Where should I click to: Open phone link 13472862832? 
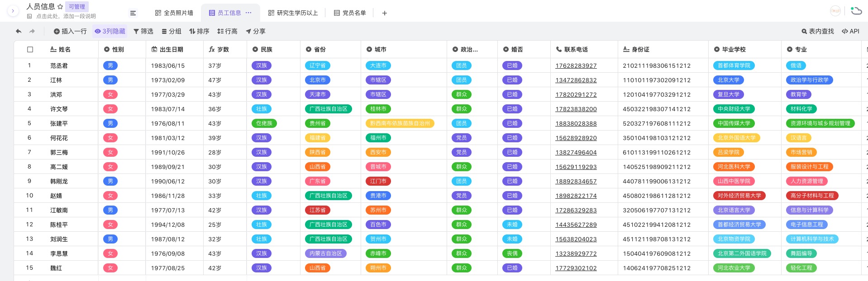[x=576, y=80]
